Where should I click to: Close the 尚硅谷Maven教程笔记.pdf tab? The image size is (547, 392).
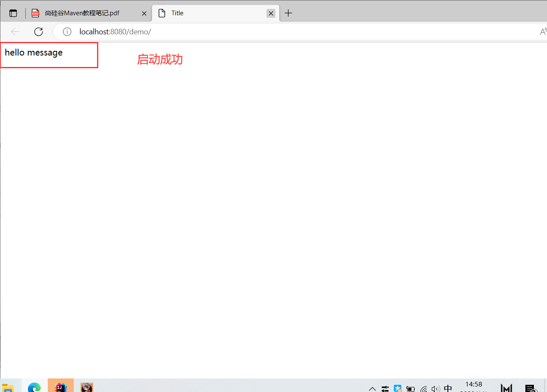pos(144,13)
